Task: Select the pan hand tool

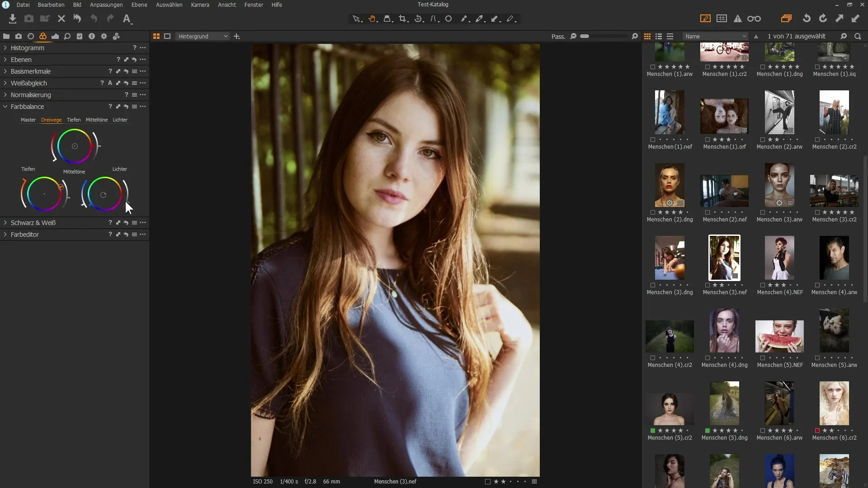Action: click(x=373, y=19)
